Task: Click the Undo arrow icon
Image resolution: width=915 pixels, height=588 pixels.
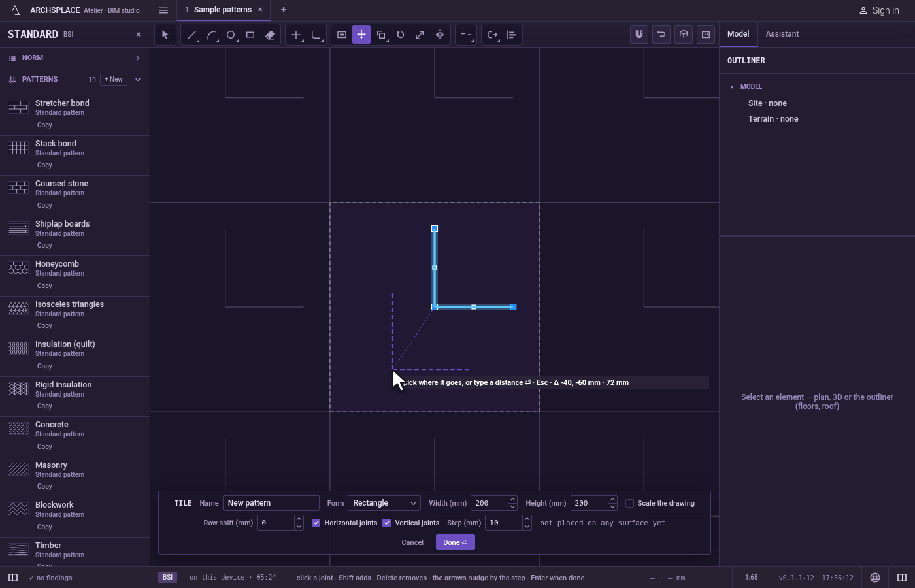Action: 661,35
